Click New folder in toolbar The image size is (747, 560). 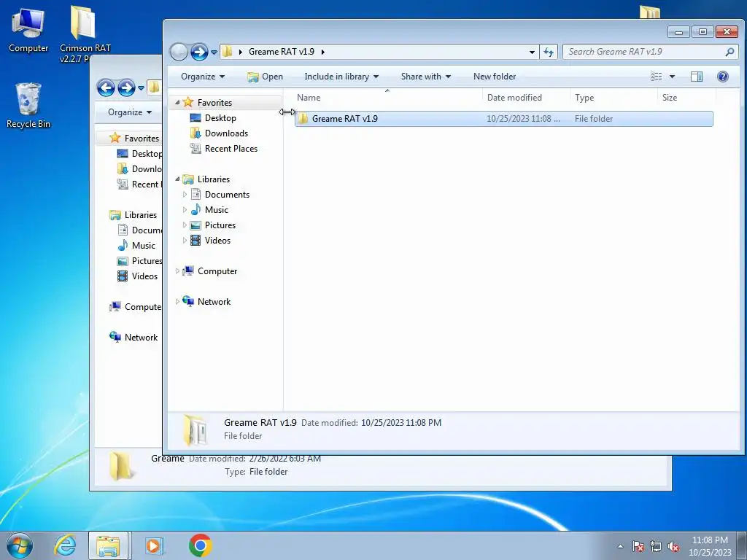495,76
